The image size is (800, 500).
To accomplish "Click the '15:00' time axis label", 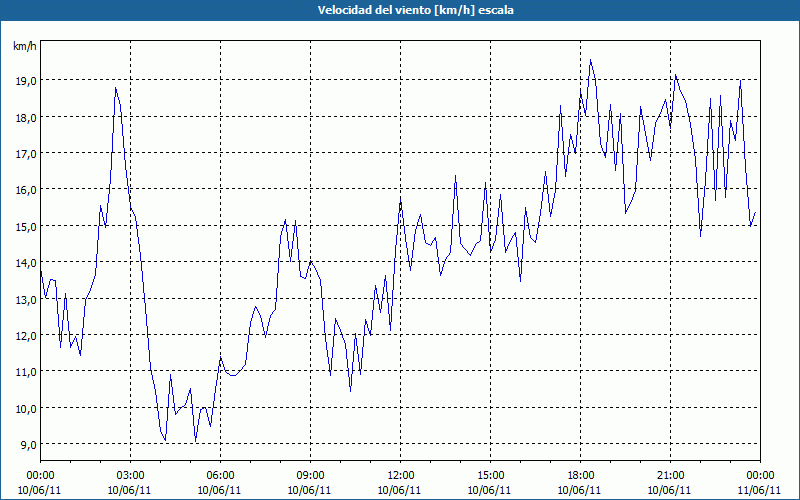I will 490,476.
